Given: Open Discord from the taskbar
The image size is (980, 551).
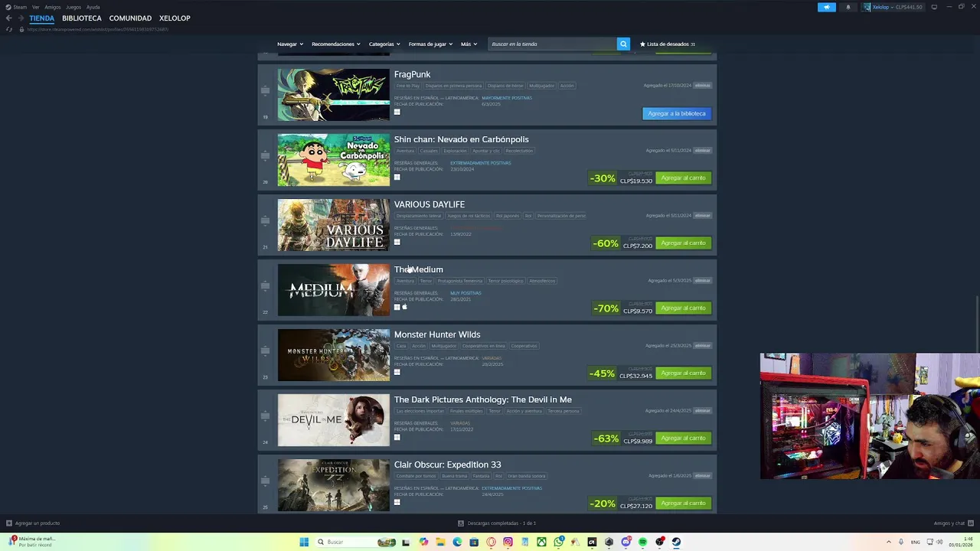Looking at the screenshot, I should tap(626, 542).
